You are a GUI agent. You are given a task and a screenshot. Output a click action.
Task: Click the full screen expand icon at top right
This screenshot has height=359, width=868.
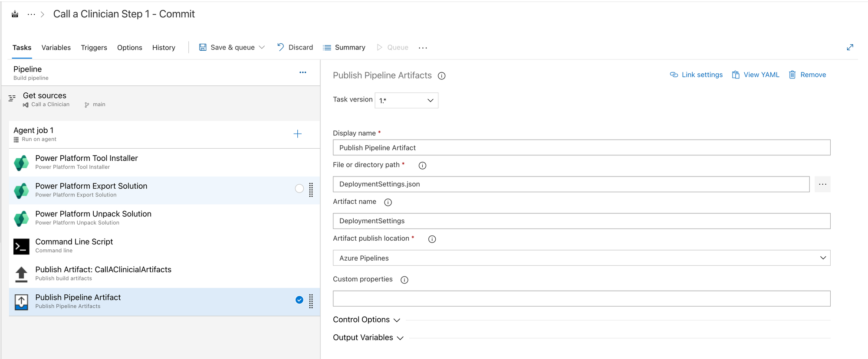[x=850, y=47]
